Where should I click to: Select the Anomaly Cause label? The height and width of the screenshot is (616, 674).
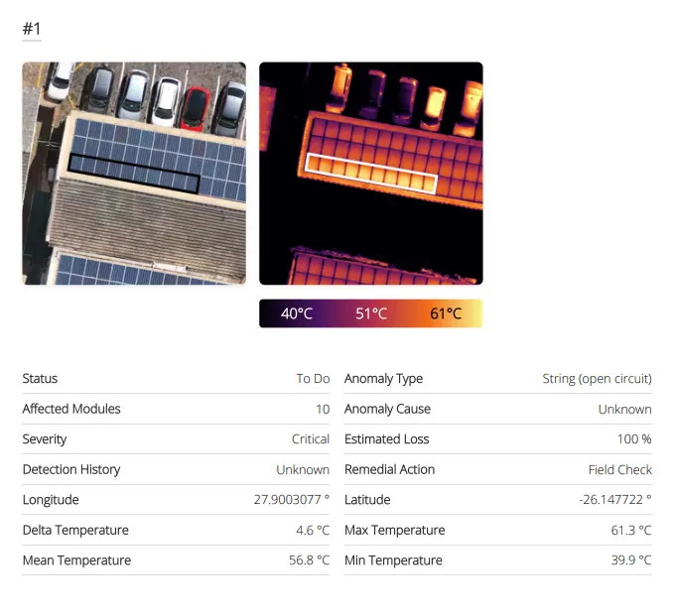387,409
